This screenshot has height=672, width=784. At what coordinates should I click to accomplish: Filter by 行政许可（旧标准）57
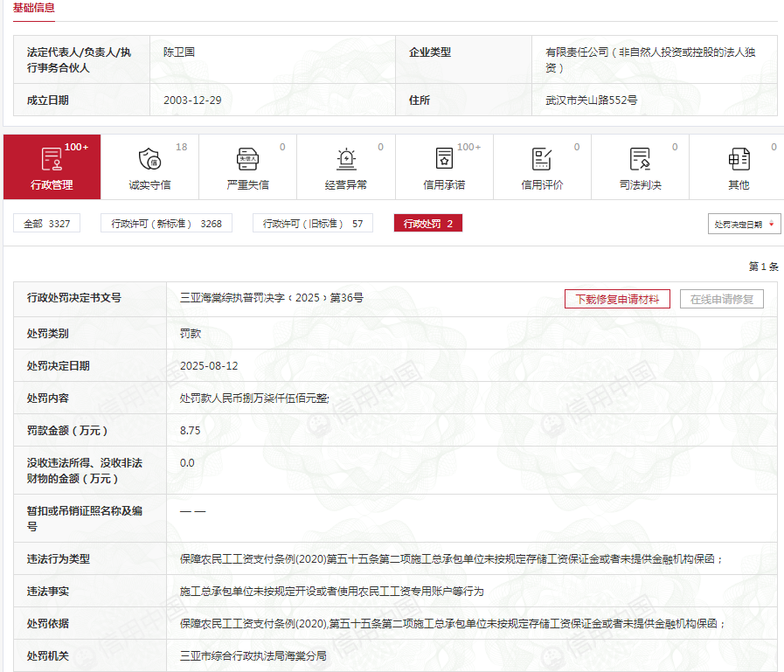coord(313,224)
